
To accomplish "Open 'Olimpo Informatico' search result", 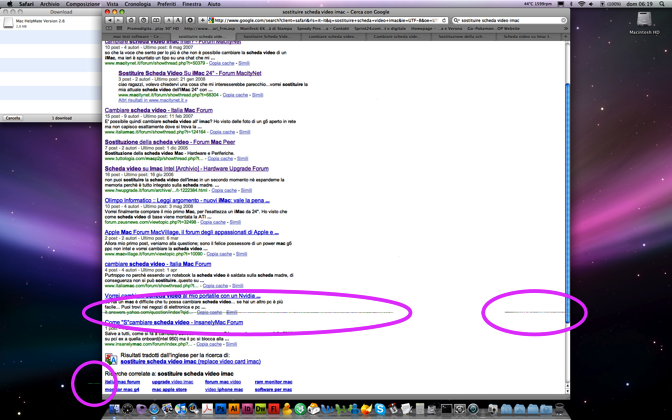I will point(187,200).
